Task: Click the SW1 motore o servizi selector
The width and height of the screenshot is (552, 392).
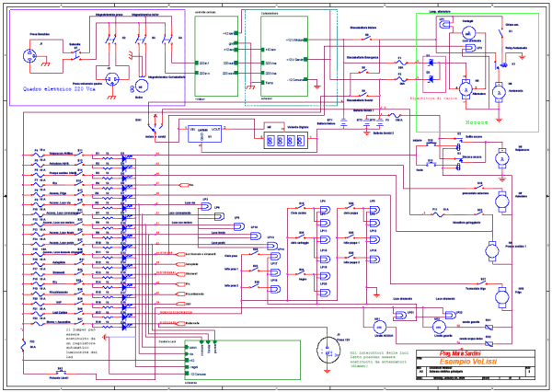Action: coord(155,127)
